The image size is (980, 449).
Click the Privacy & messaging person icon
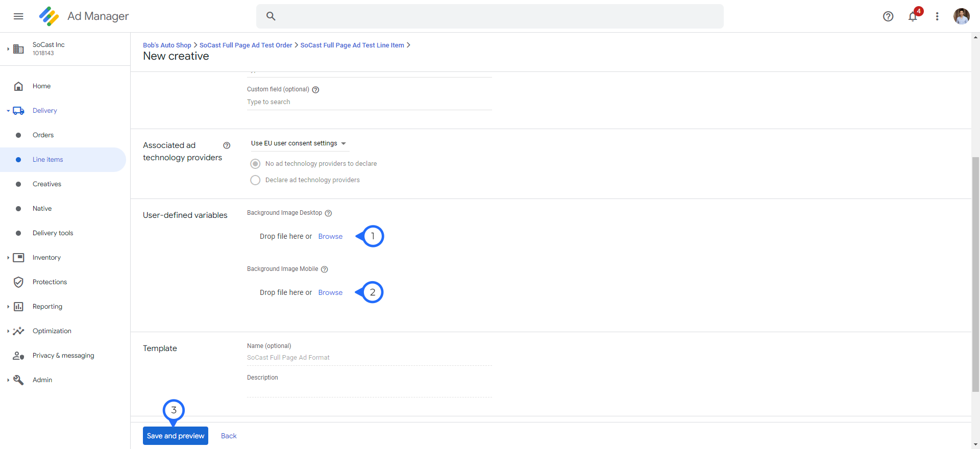[18, 356]
